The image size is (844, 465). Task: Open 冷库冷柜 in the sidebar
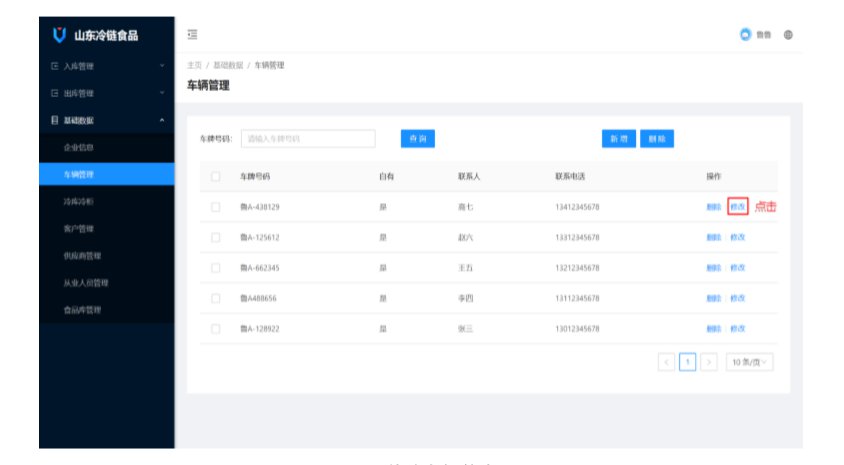[79, 202]
